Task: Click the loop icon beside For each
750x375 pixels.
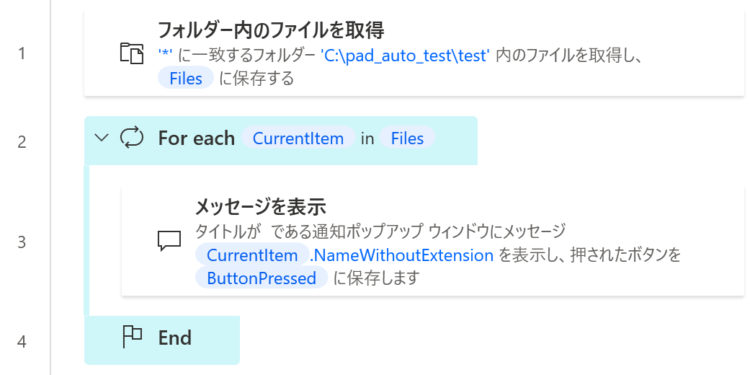Action: [x=132, y=138]
